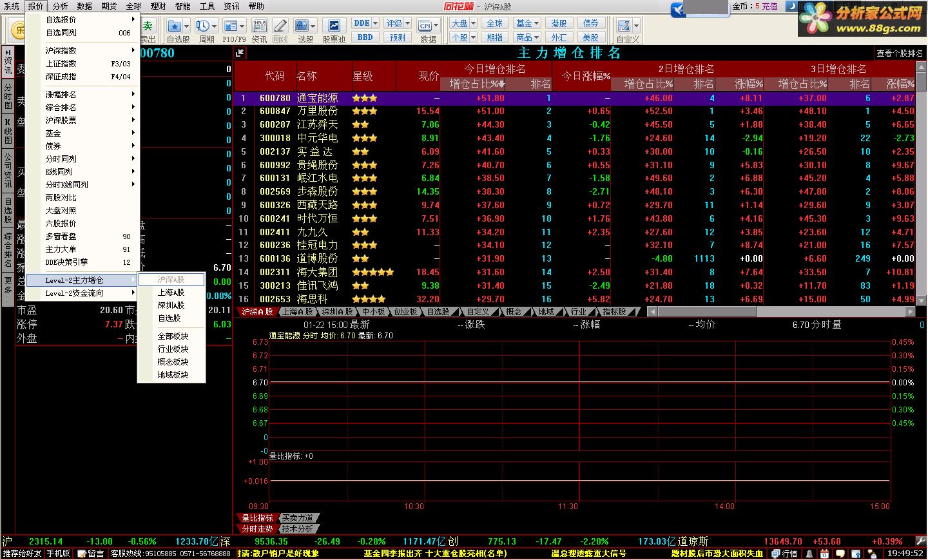Click the calendar icon in status bar

pos(824,554)
